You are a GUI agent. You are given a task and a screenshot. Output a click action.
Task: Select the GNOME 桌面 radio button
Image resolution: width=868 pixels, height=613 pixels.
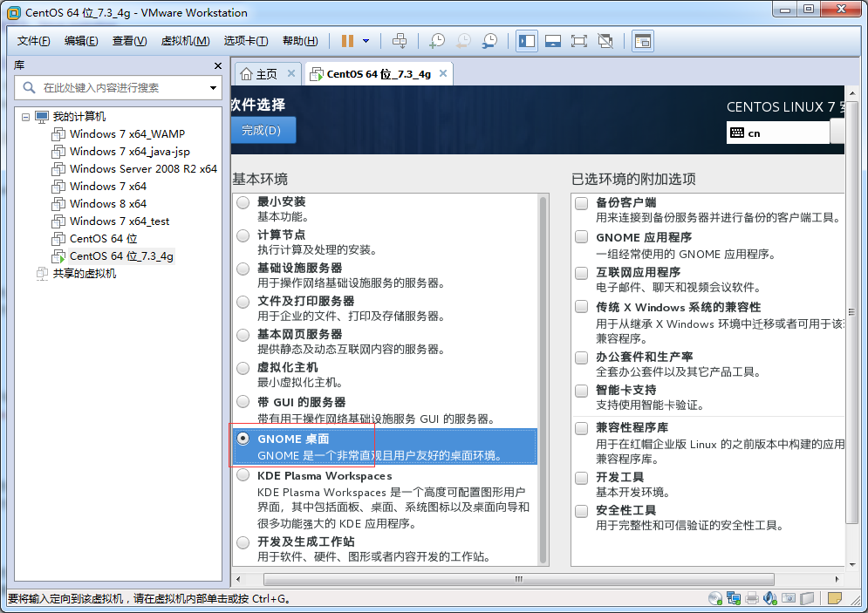243,439
